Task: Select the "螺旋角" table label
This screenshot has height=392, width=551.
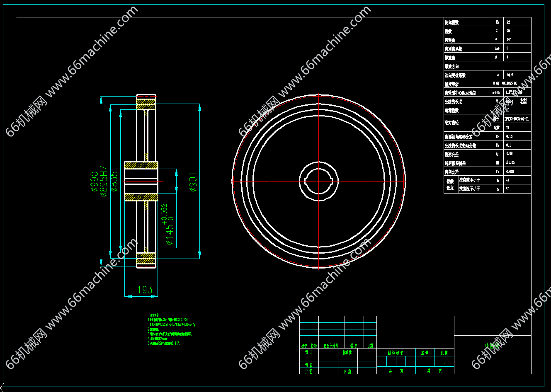Action: 450,57
